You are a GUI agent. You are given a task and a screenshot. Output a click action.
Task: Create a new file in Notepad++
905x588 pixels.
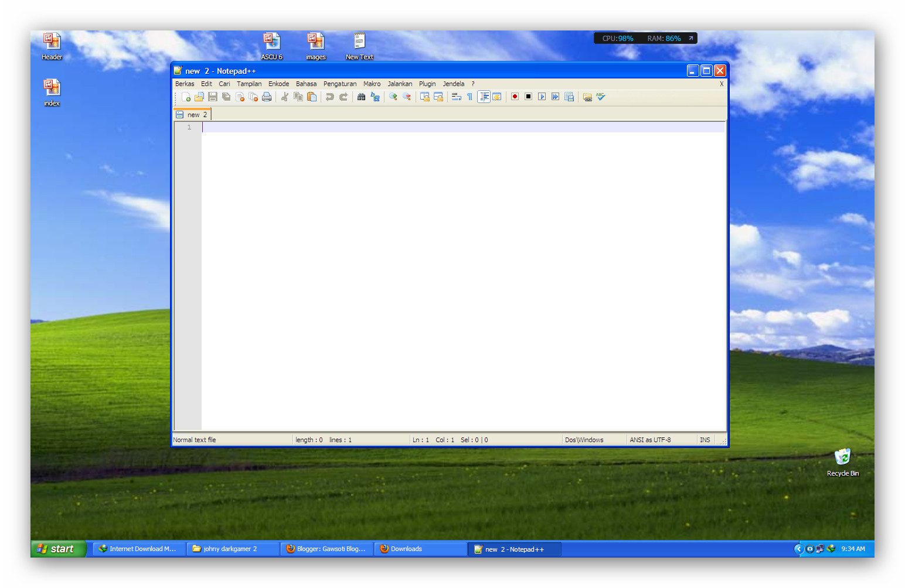(x=186, y=97)
